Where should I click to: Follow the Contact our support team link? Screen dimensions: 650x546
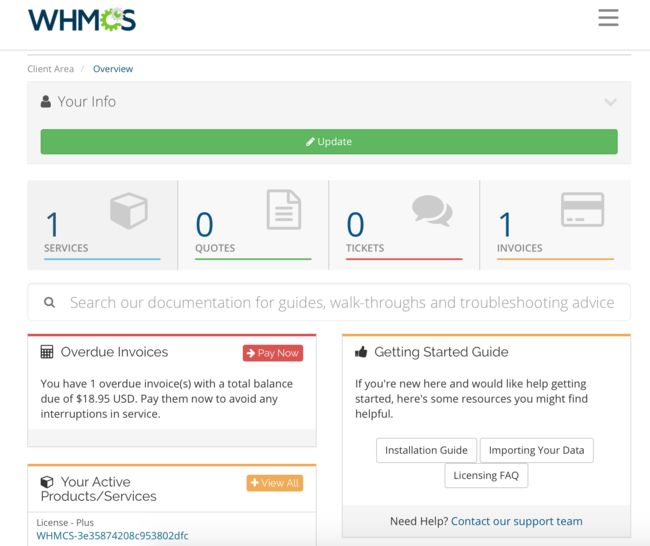pyautogui.click(x=517, y=521)
